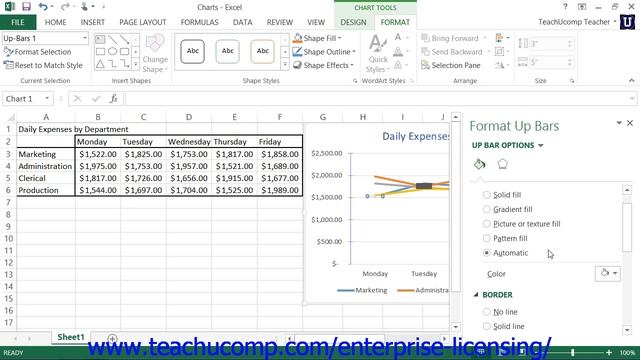Open the Format pane options arrow
Image resolution: width=640 pixels, height=360 pixels.
(619, 123)
